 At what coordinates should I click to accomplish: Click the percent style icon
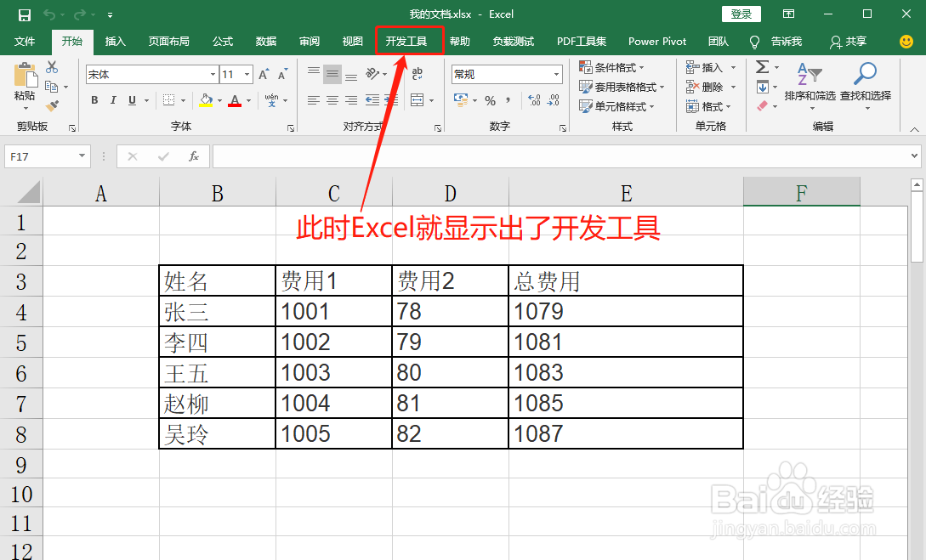point(490,100)
